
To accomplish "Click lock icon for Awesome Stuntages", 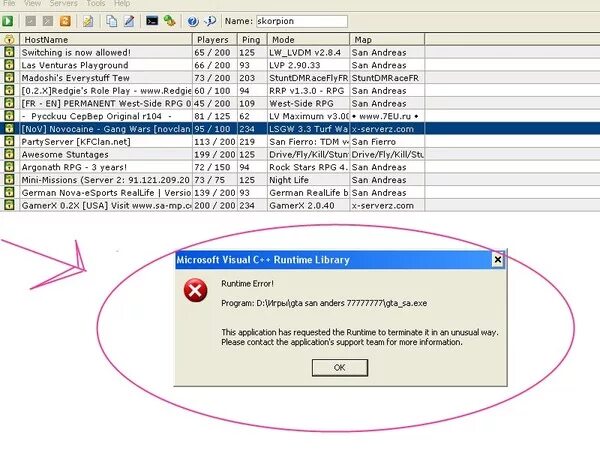I will [x=9, y=154].
